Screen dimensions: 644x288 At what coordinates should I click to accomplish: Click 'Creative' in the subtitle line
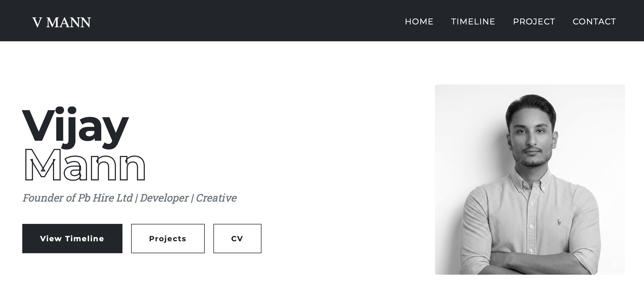216,198
